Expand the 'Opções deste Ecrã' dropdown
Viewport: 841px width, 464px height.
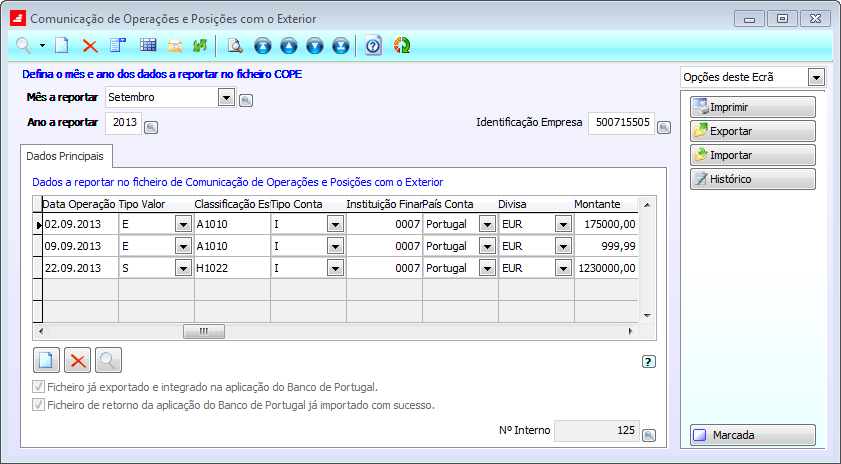coord(816,77)
